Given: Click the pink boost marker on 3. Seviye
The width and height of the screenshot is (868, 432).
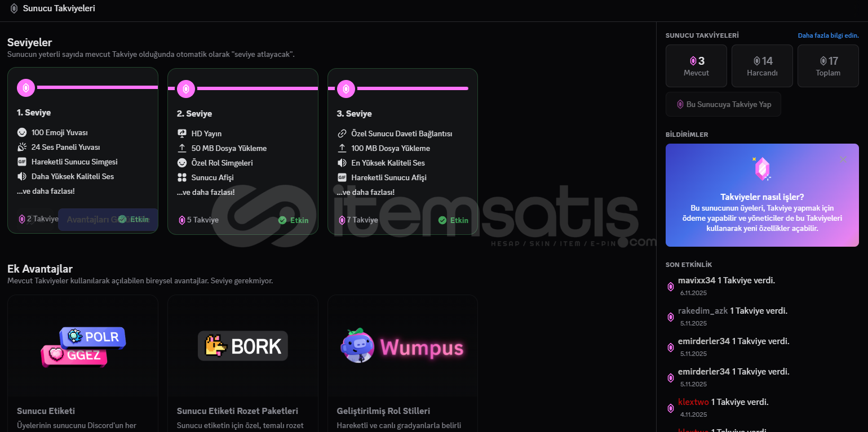Looking at the screenshot, I should coord(346,88).
